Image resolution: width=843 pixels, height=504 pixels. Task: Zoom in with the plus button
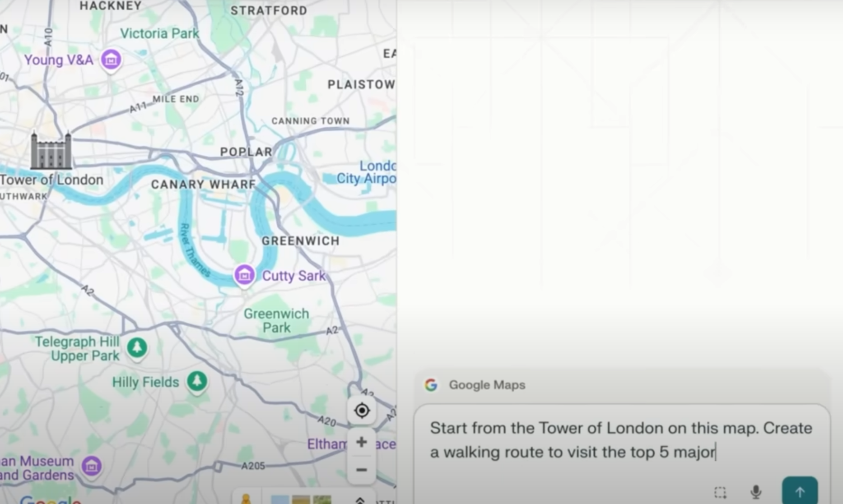pyautogui.click(x=361, y=442)
